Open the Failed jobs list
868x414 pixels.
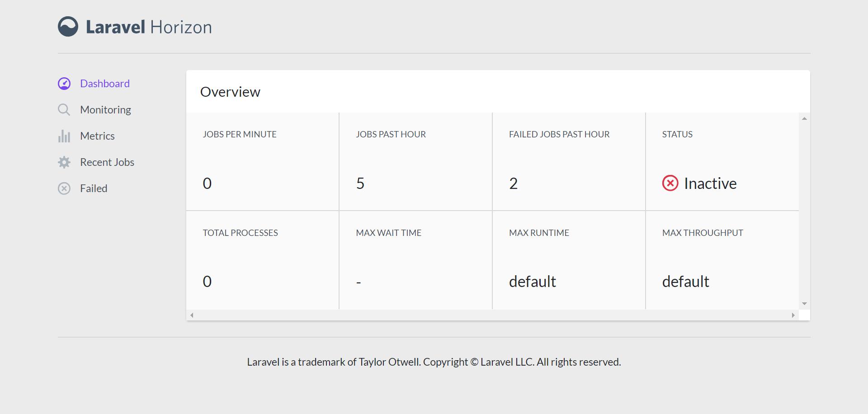click(x=94, y=188)
